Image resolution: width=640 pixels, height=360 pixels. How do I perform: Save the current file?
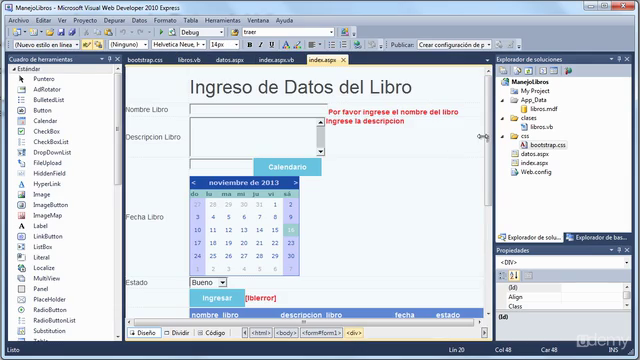[61, 32]
